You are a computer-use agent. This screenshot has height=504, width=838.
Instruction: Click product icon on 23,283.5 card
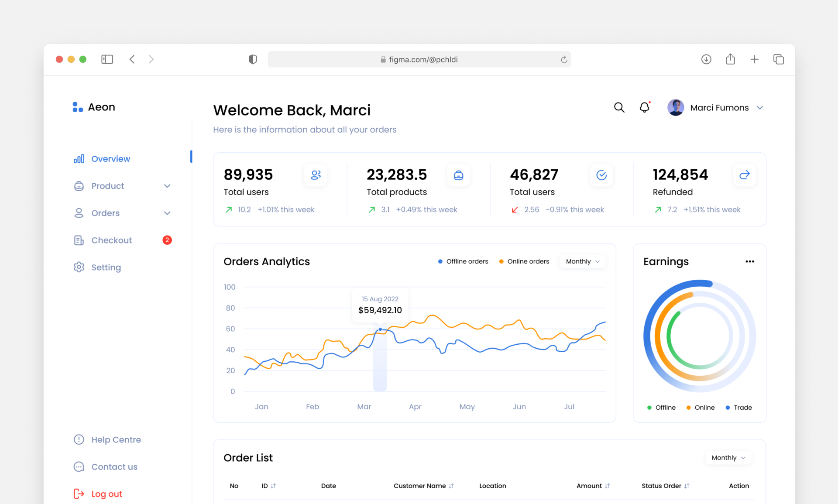tap(458, 175)
